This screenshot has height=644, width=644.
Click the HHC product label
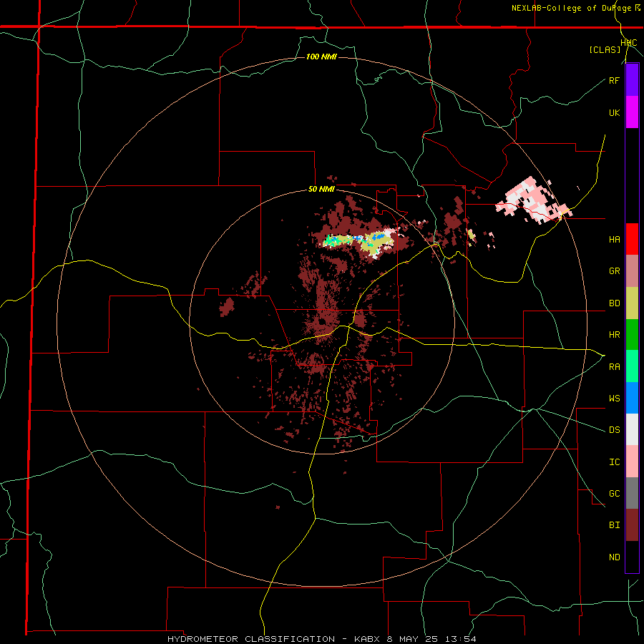click(x=629, y=43)
